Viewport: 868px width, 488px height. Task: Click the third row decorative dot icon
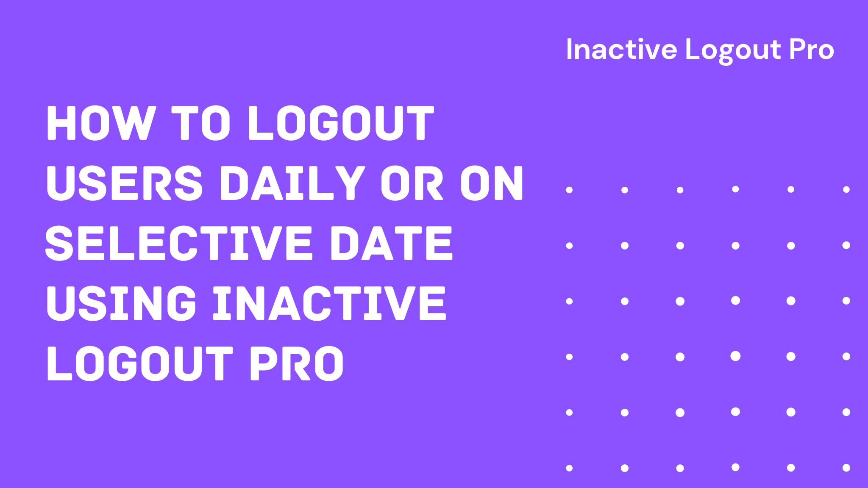(x=569, y=301)
